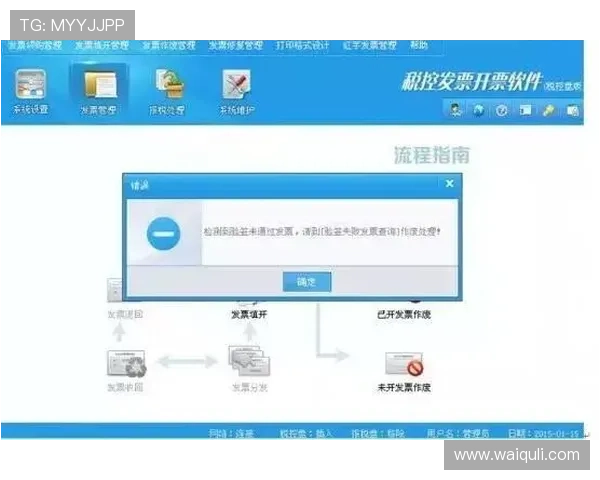Image resolution: width=600 pixels, height=480 pixels.
Task: Click the 未开发票作废 label in flow guide
Action: coord(404,387)
